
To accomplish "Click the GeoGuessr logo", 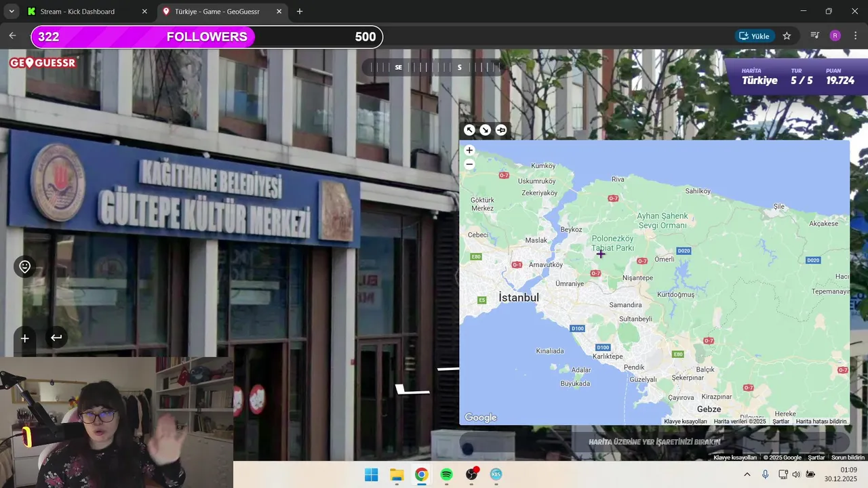I will click(43, 62).
